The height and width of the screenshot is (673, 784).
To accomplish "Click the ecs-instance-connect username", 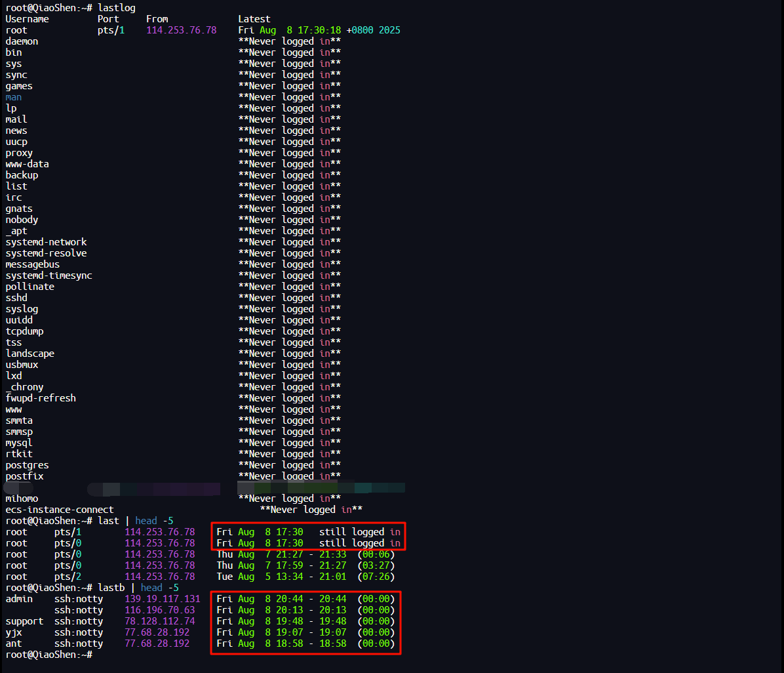I will point(60,510).
